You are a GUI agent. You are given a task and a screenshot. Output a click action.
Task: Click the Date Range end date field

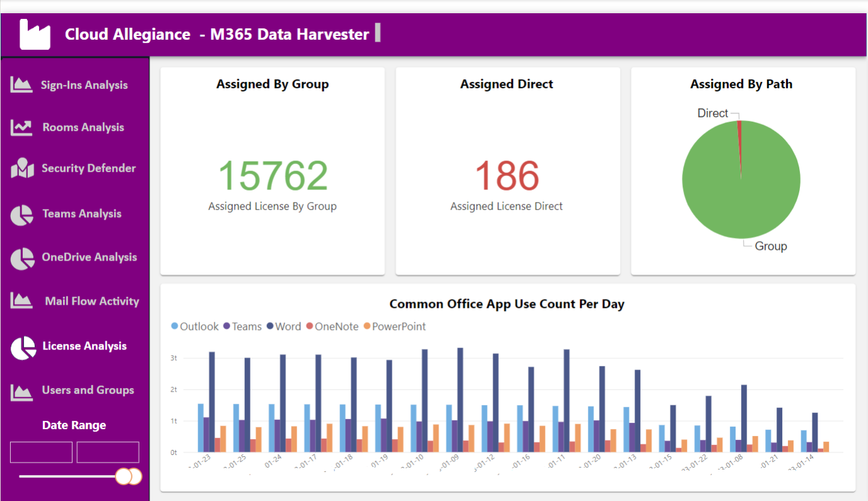(x=108, y=452)
